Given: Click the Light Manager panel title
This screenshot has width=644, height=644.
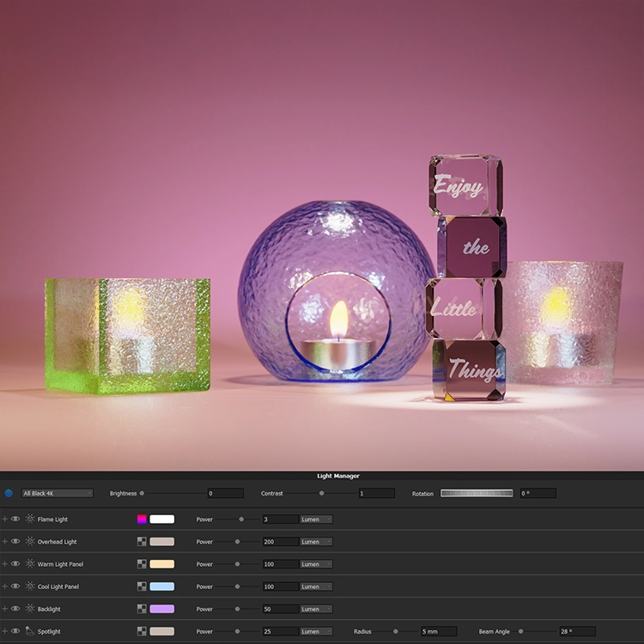Looking at the screenshot, I should coord(337,476).
